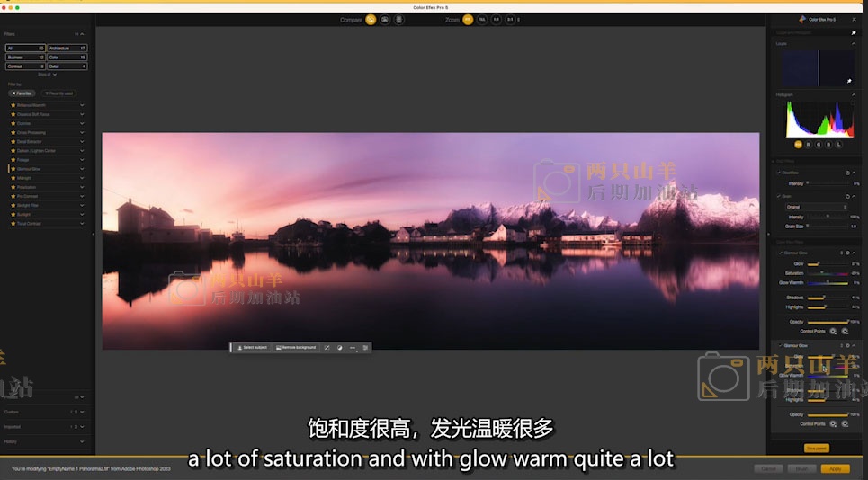Show the luminance (L) histogram channel
Viewport: 868px width, 480px height.
pyautogui.click(x=840, y=144)
